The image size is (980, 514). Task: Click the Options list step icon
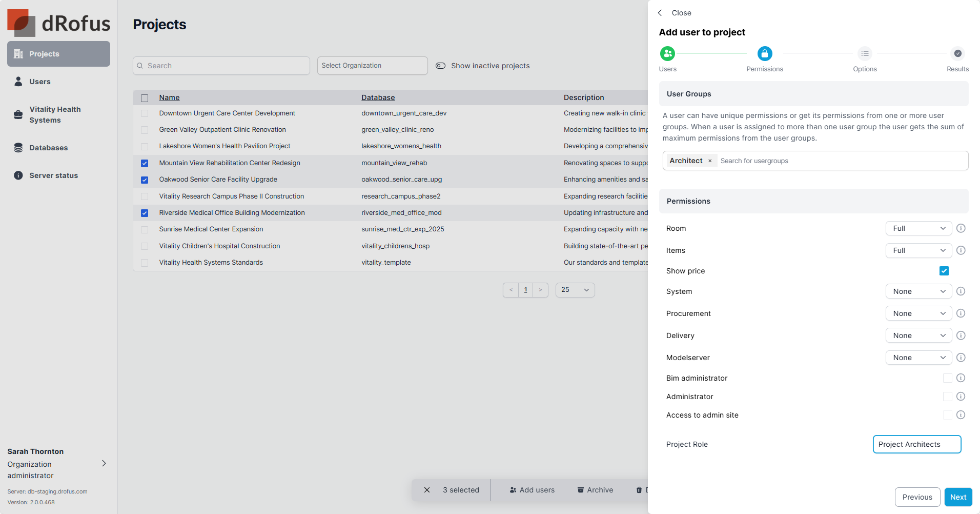point(865,53)
